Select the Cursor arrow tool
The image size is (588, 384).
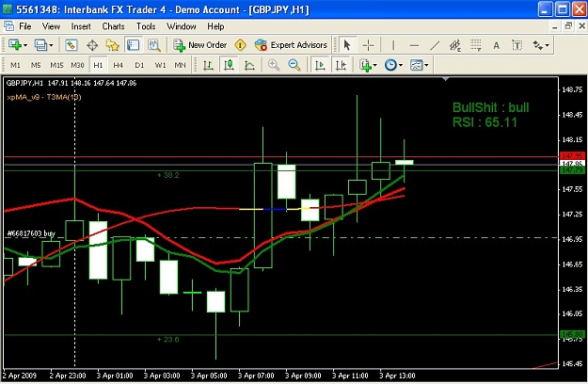click(347, 45)
